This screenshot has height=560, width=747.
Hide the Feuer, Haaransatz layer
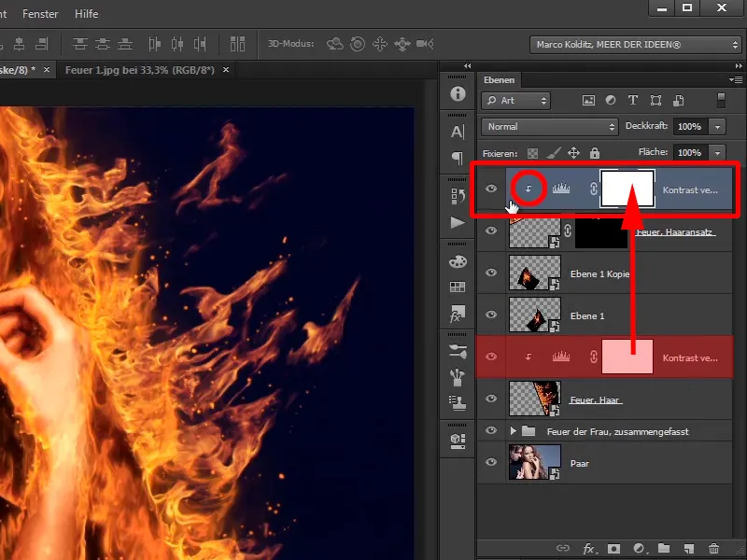click(491, 231)
